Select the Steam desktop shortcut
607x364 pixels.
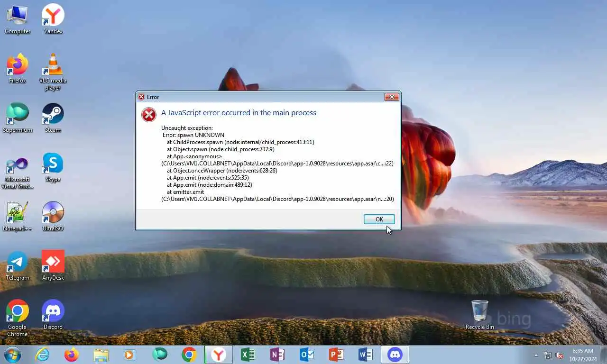tap(53, 118)
